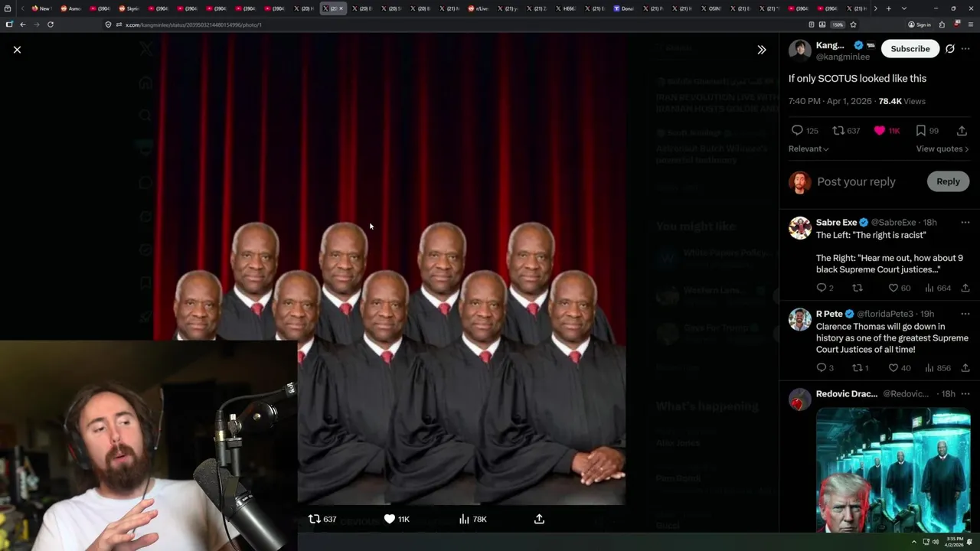Focus the Post your reply field
This screenshot has width=980, height=551.
coord(856,181)
